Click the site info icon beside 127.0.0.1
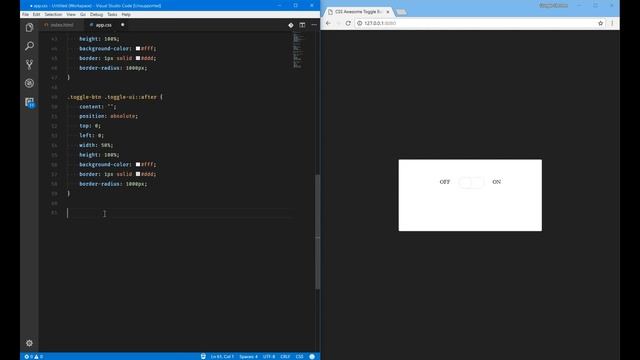 (x=360, y=23)
